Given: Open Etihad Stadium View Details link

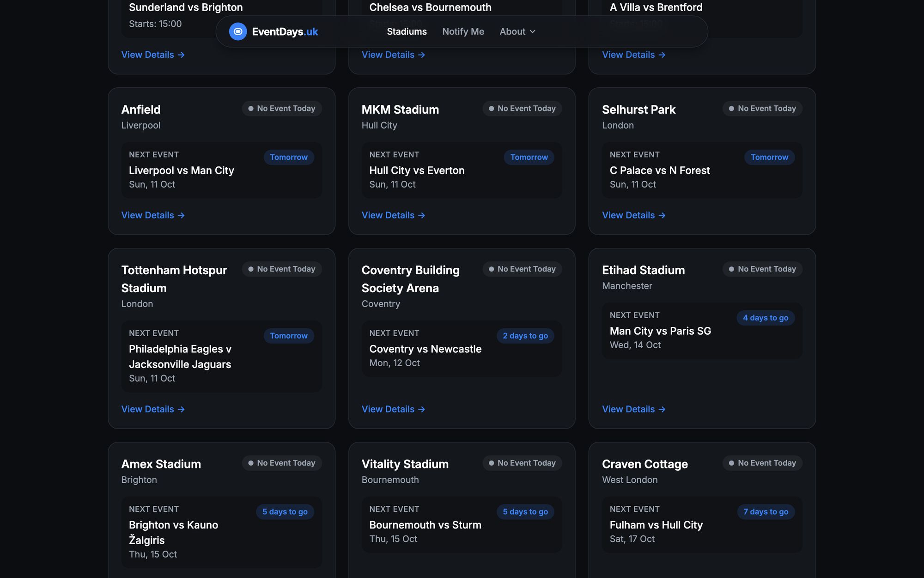Looking at the screenshot, I should (x=634, y=409).
